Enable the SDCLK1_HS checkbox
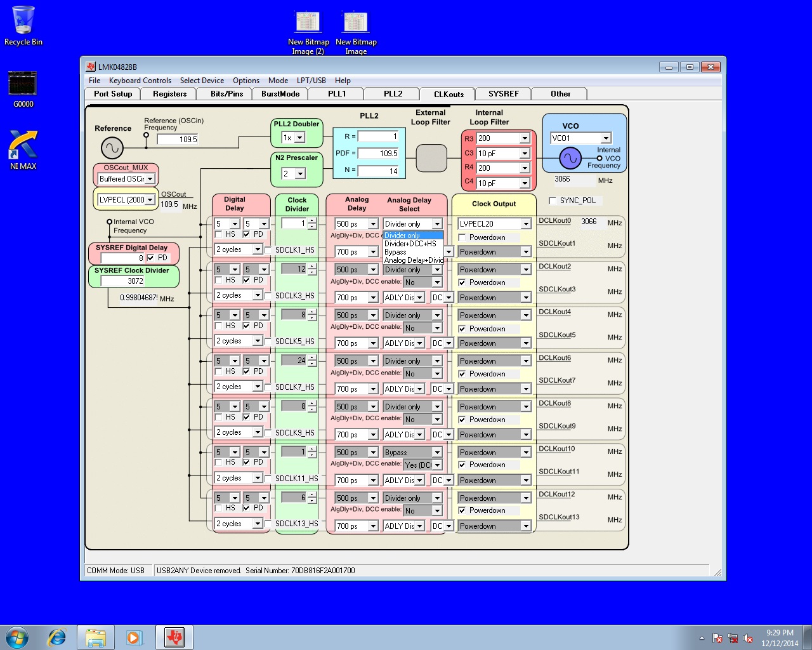 pyautogui.click(x=268, y=250)
